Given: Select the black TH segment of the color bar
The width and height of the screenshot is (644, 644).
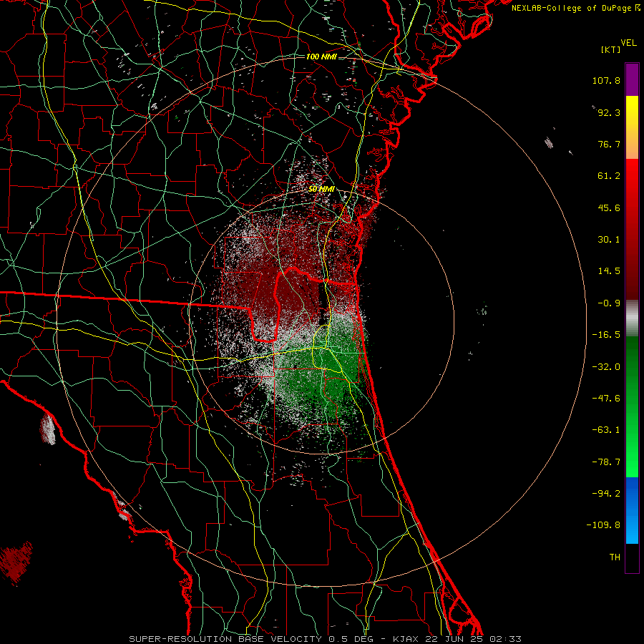Looking at the screenshot, I should 632,558.
